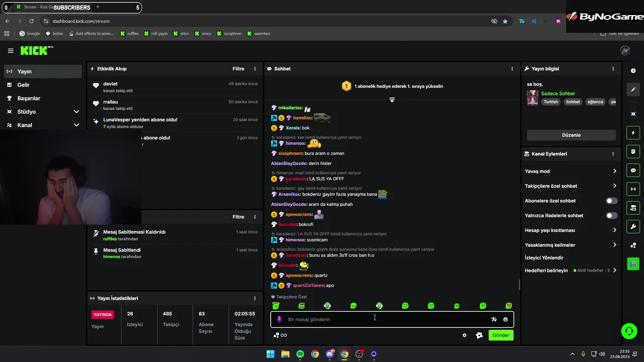
Task: Toggle Abonelere özel sohbet switch
Action: (611, 201)
